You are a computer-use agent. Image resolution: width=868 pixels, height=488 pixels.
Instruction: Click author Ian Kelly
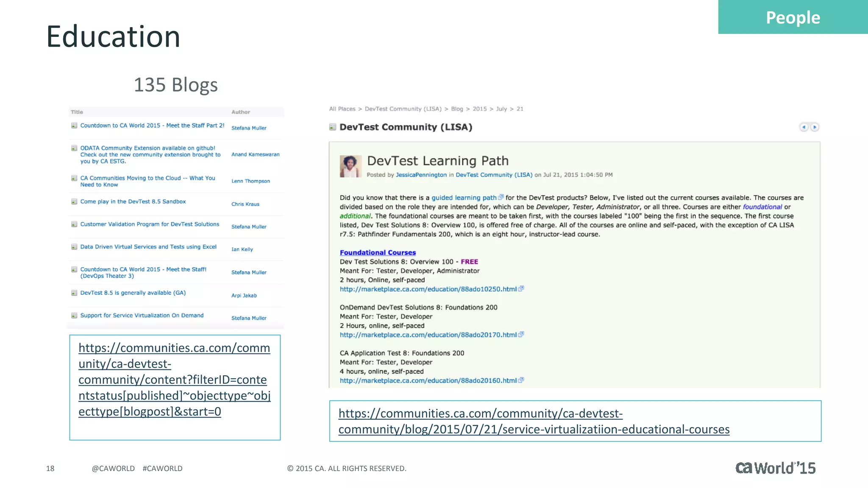click(x=242, y=250)
